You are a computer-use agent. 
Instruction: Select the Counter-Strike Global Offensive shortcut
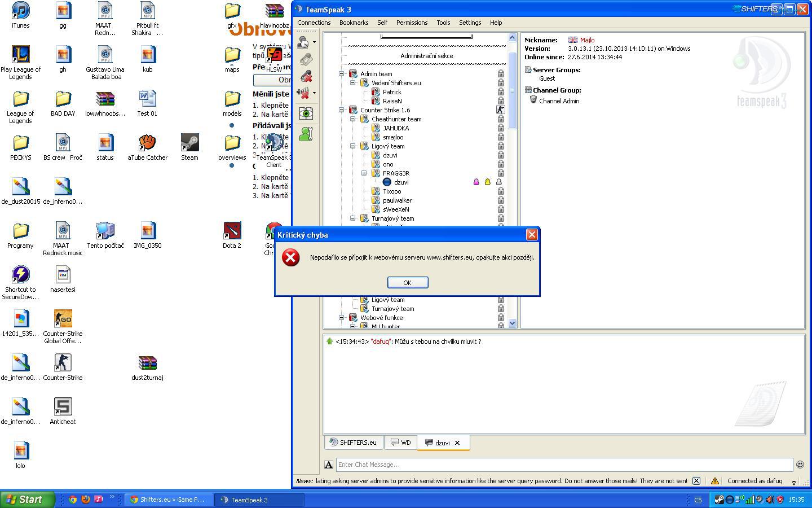coord(63,327)
